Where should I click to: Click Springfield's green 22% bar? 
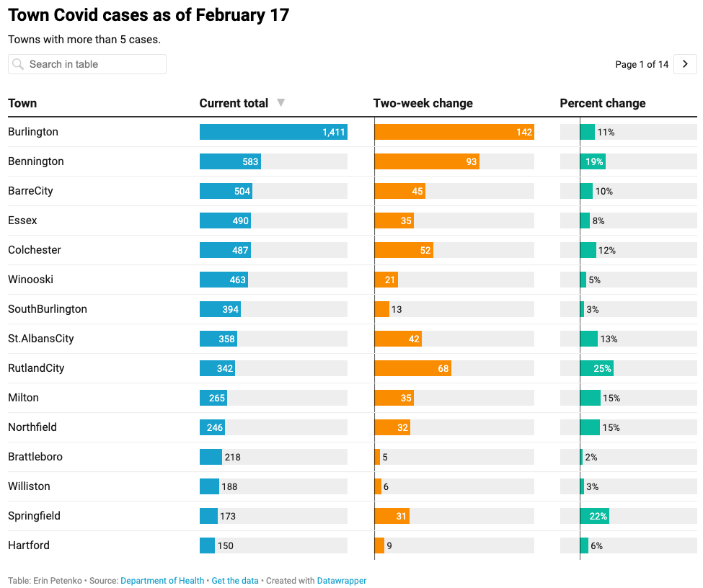pos(594,516)
